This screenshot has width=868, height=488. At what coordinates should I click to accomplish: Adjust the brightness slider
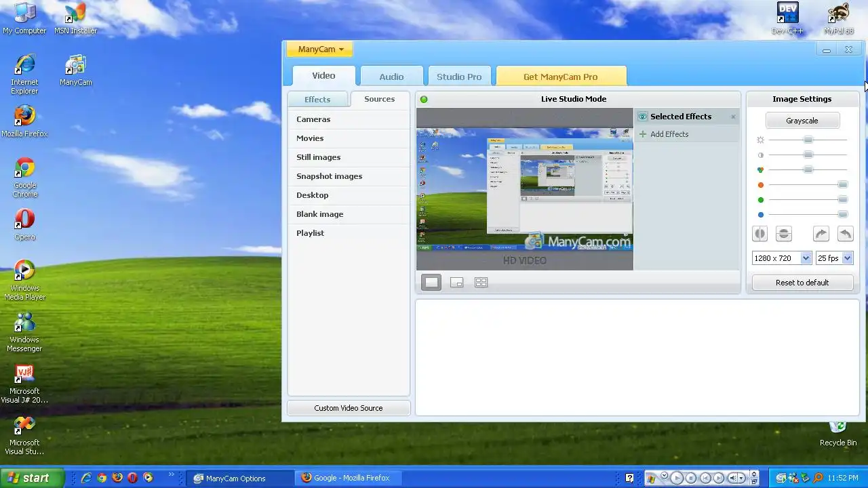tap(808, 140)
